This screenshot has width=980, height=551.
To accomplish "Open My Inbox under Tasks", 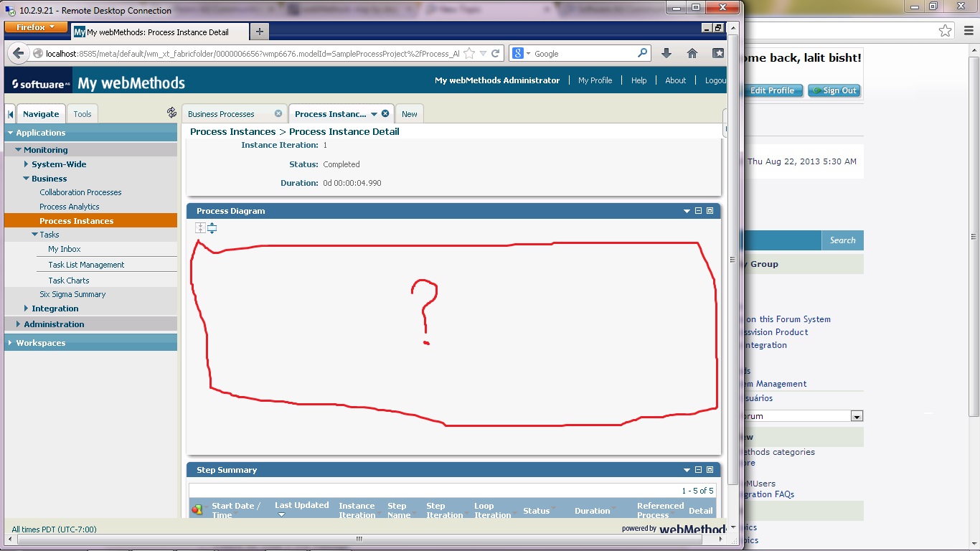I will click(65, 249).
